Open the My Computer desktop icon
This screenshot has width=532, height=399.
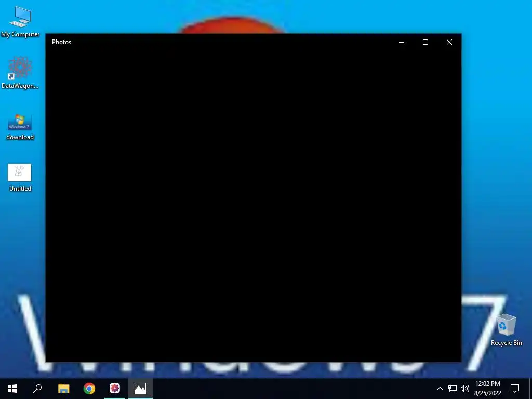pyautogui.click(x=20, y=22)
